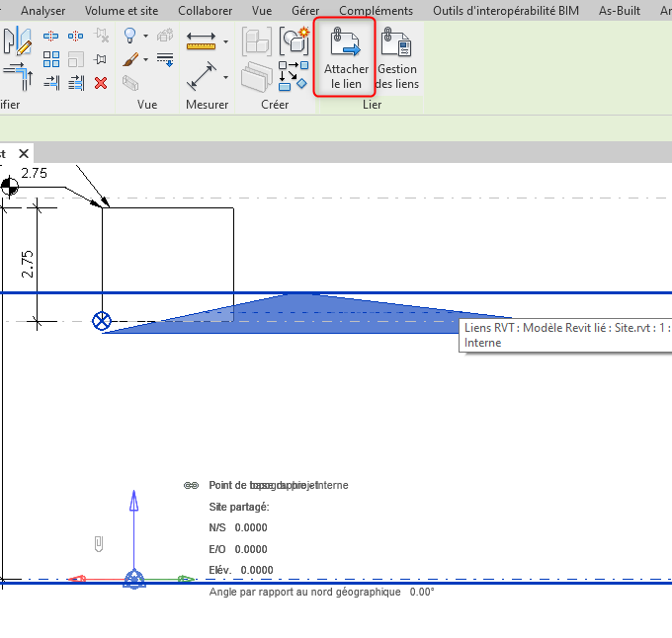The height and width of the screenshot is (638, 672).
Task: Click the create group icon with star
Action: pyautogui.click(x=294, y=40)
